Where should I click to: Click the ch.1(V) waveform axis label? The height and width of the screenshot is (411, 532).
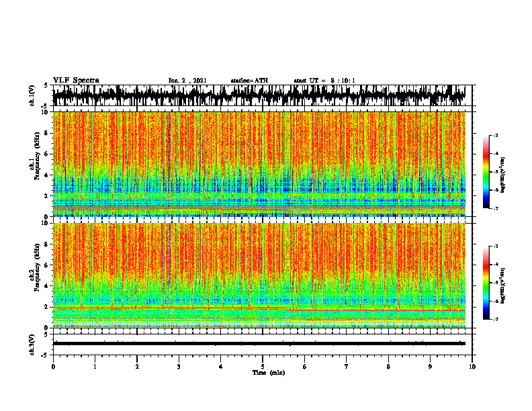point(32,95)
